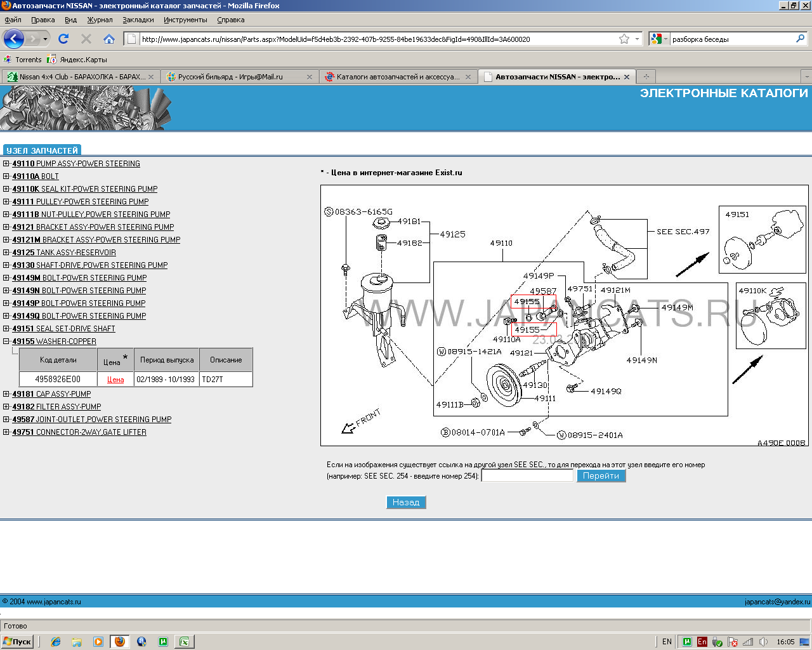Reload the page with the refresh icon
The image size is (812, 650).
tap(63, 39)
